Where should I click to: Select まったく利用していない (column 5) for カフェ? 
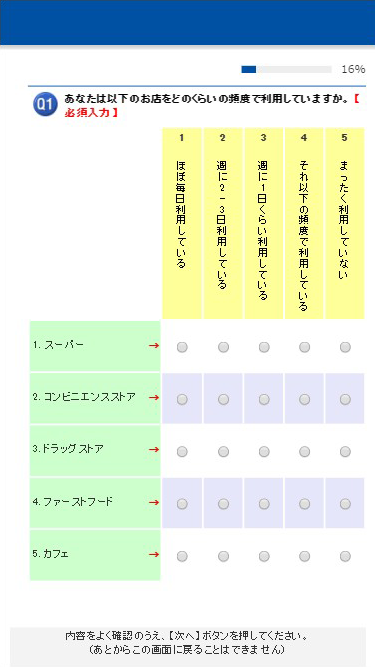345,556
